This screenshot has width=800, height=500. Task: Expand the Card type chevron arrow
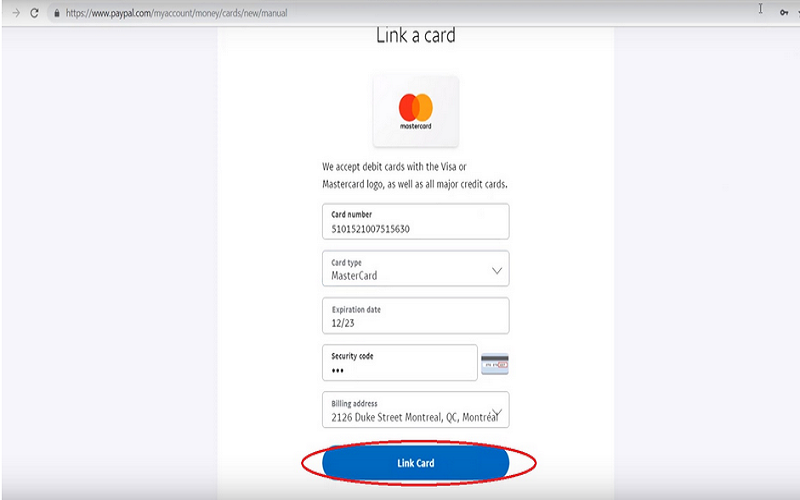pyautogui.click(x=497, y=270)
